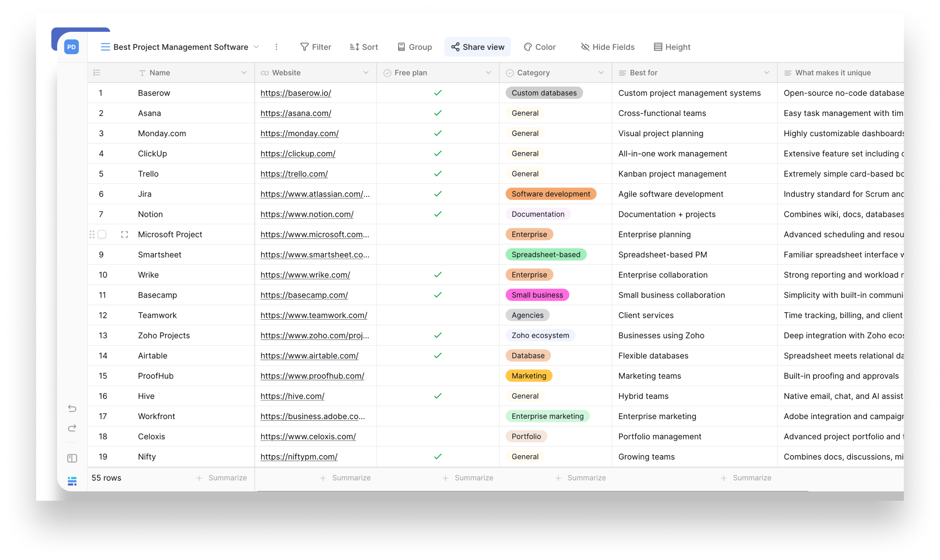Open the baserow.io website link

[x=296, y=93]
